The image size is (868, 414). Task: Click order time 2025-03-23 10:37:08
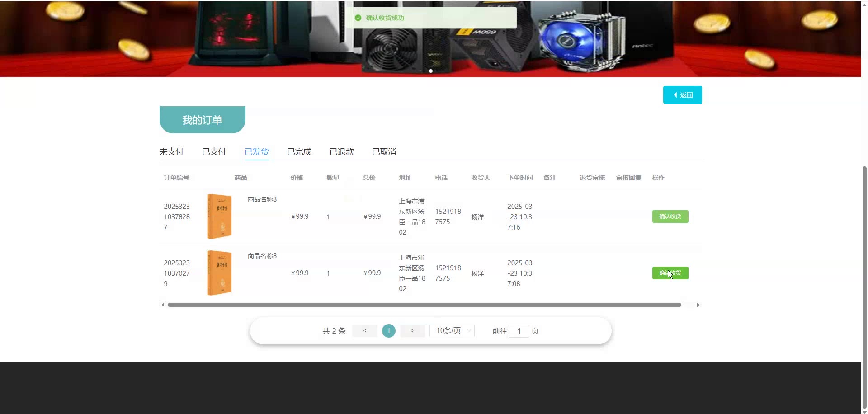520,273
